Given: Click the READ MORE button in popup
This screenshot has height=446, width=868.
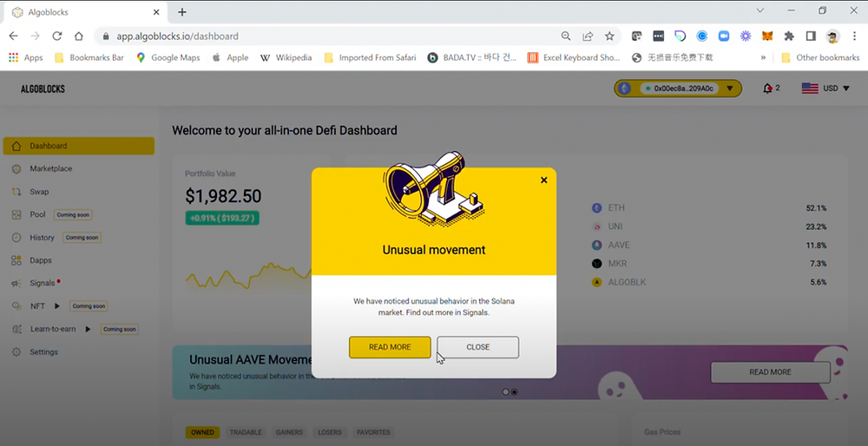Looking at the screenshot, I should pos(390,347).
